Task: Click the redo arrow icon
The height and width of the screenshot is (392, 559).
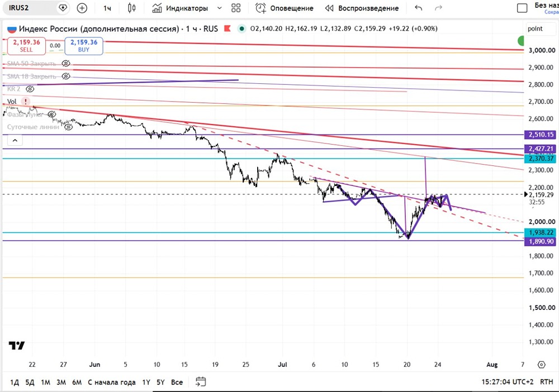Action: click(x=438, y=8)
